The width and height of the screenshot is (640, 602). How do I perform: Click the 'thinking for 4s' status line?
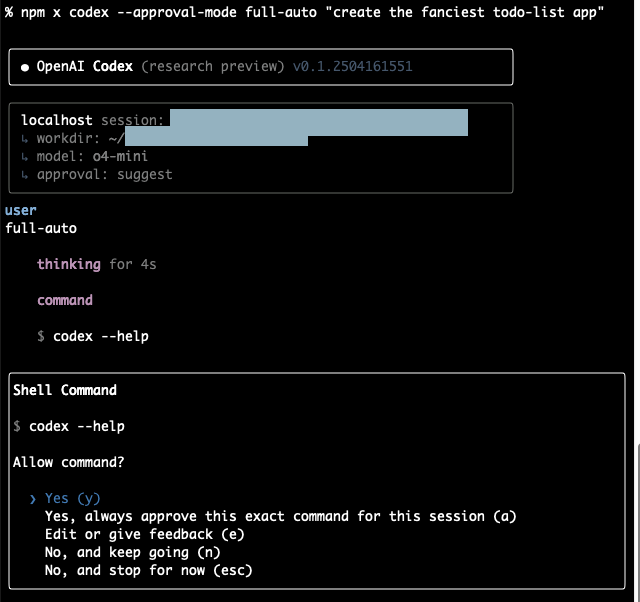[x=97, y=264]
